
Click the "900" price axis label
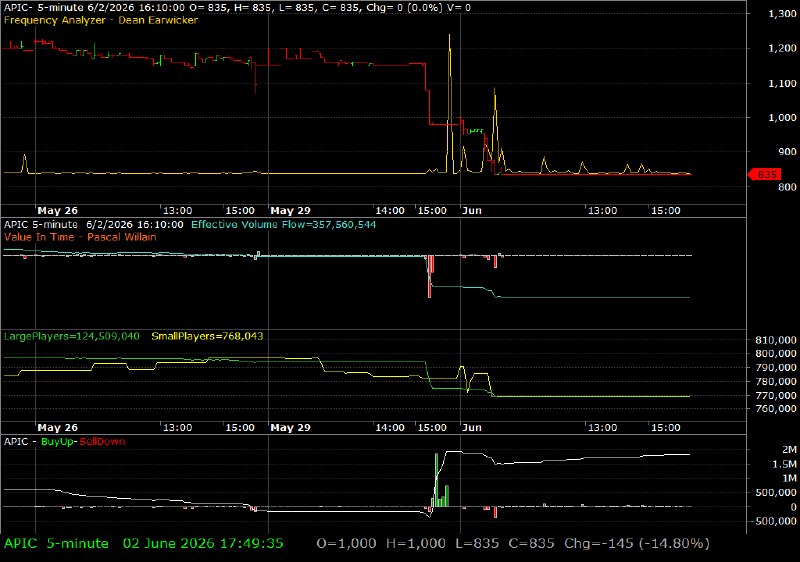tap(787, 152)
